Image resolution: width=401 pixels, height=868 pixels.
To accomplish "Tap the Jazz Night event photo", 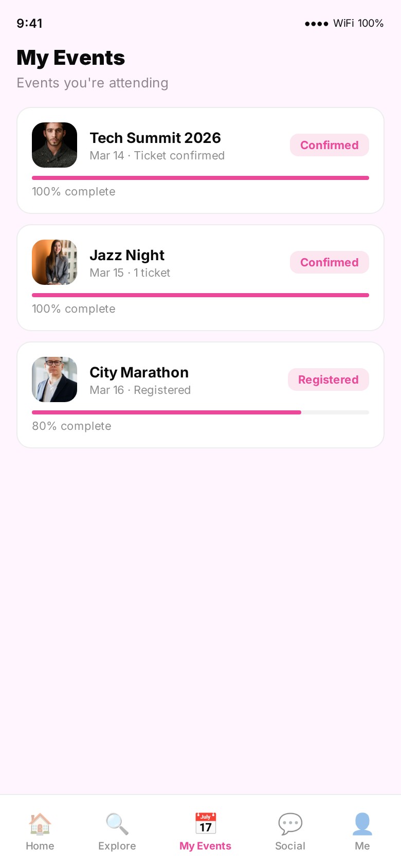I will [x=54, y=262].
